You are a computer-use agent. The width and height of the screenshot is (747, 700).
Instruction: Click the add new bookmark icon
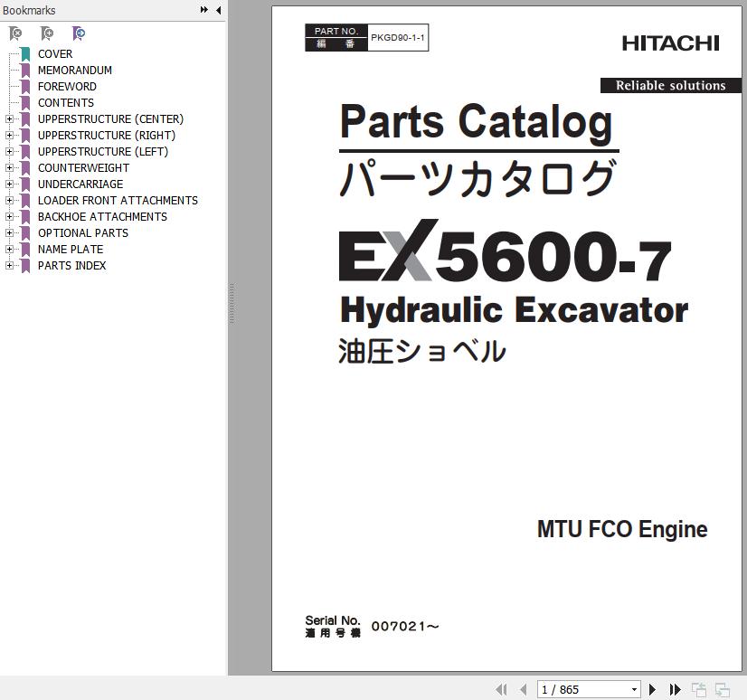[47, 33]
